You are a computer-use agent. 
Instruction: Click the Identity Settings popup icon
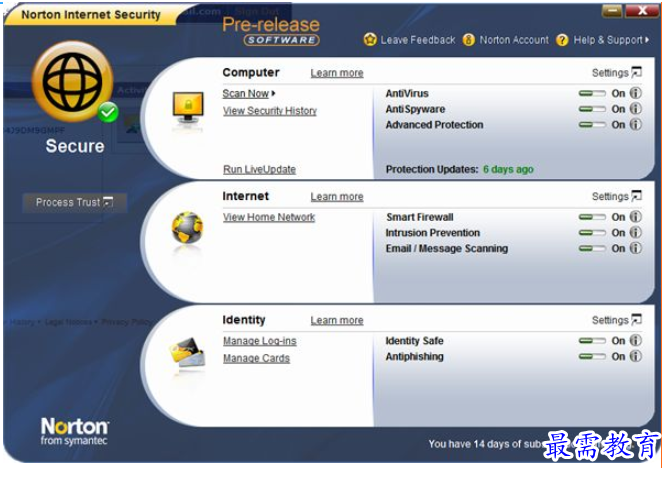[x=636, y=320]
